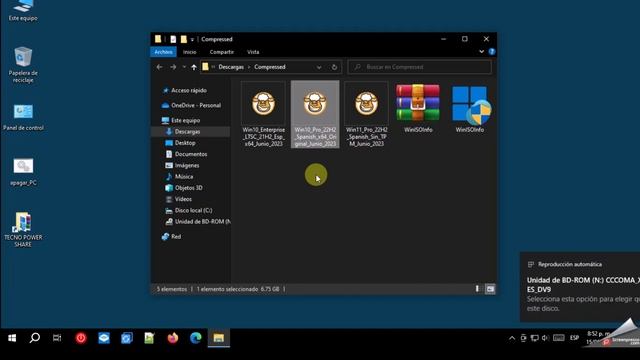
Task: Click the Reproducción automática BD-ROM notification
Action: click(580, 287)
